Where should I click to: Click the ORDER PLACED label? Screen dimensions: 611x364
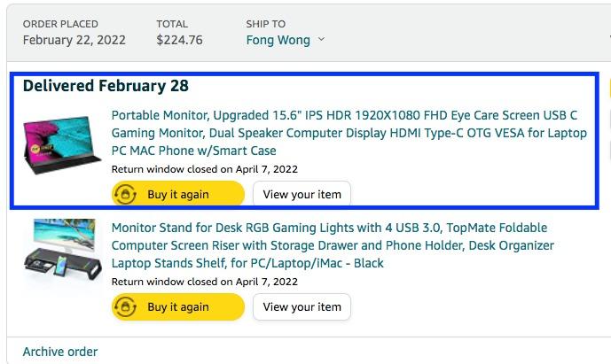[60, 24]
